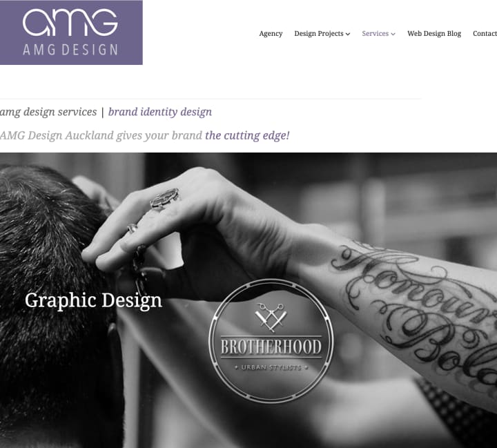Click the AMG Design purple logo
Image resolution: width=497 pixels, height=448 pixels.
(x=71, y=32)
